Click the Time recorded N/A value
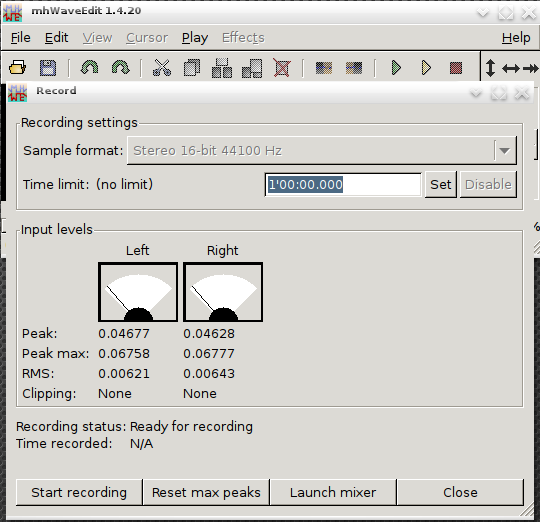 [142, 443]
